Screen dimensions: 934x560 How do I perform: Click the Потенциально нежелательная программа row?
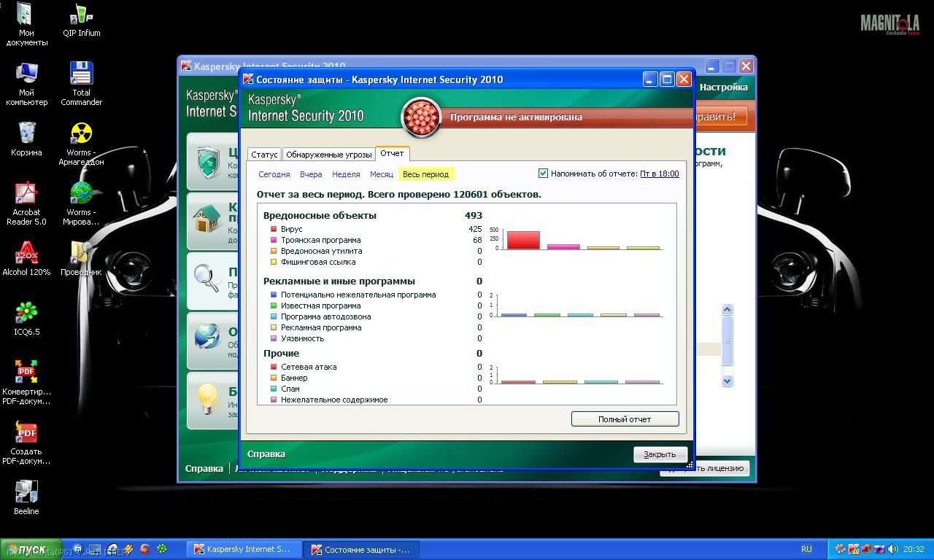click(376, 295)
